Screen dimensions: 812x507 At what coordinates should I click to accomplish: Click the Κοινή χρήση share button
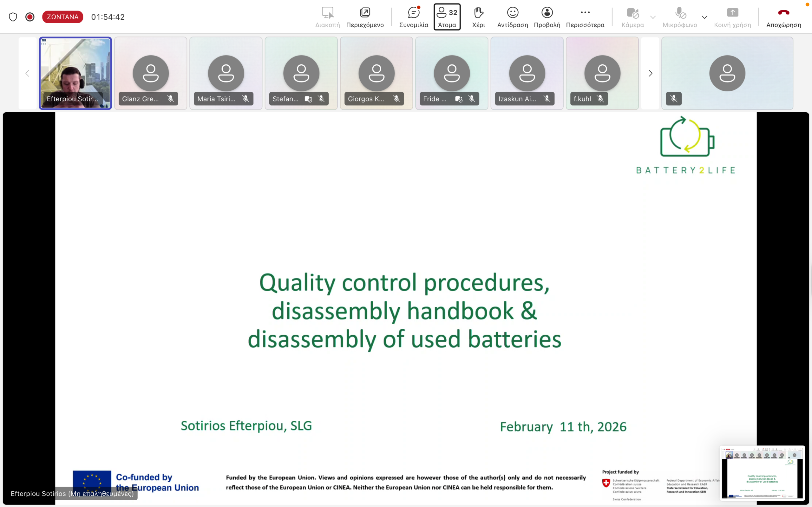coord(732,17)
